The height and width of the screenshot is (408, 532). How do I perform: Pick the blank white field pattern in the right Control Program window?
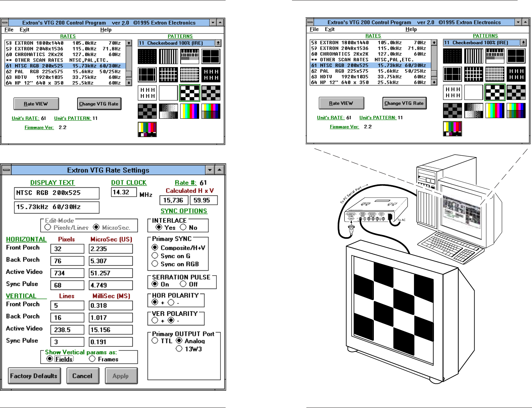point(473,93)
